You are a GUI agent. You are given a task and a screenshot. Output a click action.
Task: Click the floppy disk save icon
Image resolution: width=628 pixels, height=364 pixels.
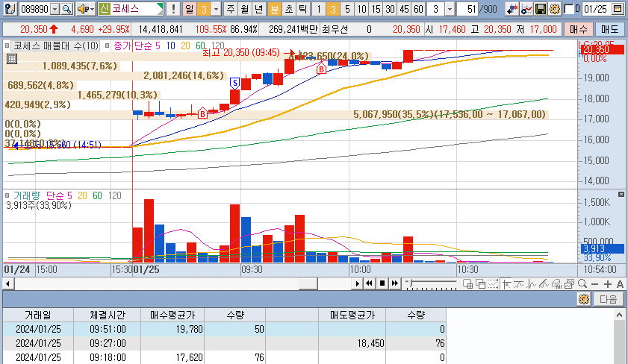point(541,9)
